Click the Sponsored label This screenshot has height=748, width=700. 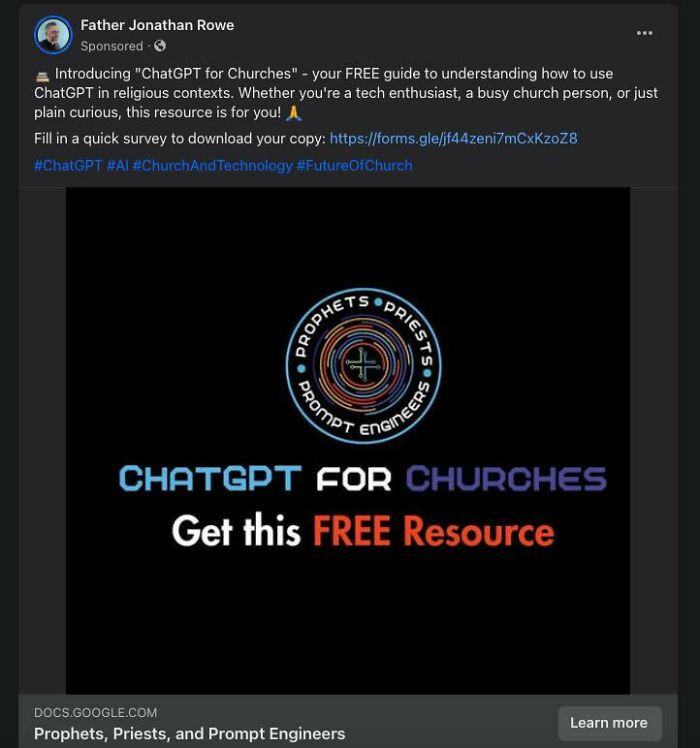[112, 46]
